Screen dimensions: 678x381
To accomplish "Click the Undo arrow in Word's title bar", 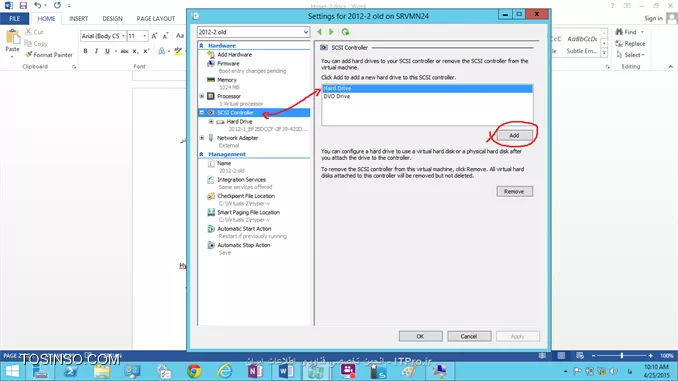I will pyautogui.click(x=38, y=6).
